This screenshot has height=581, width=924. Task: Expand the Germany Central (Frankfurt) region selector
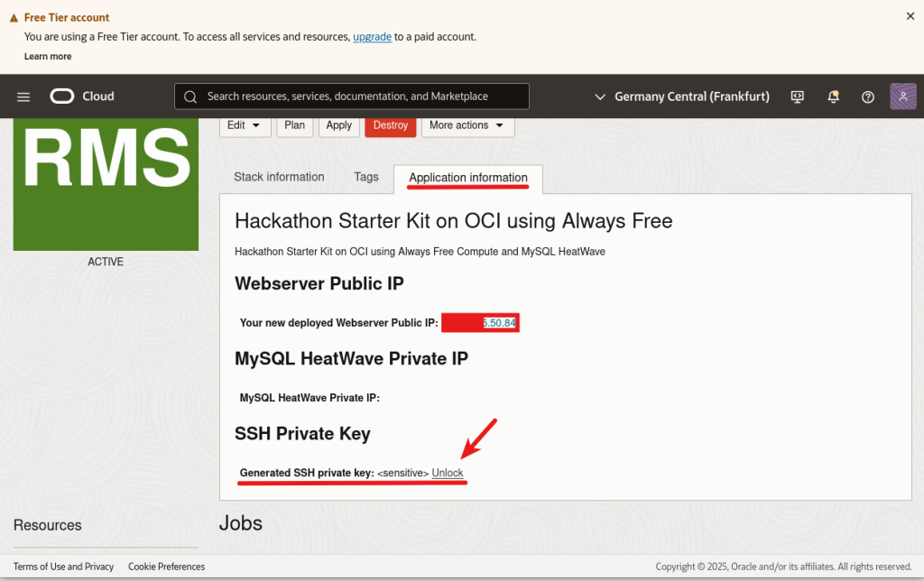pyautogui.click(x=682, y=97)
